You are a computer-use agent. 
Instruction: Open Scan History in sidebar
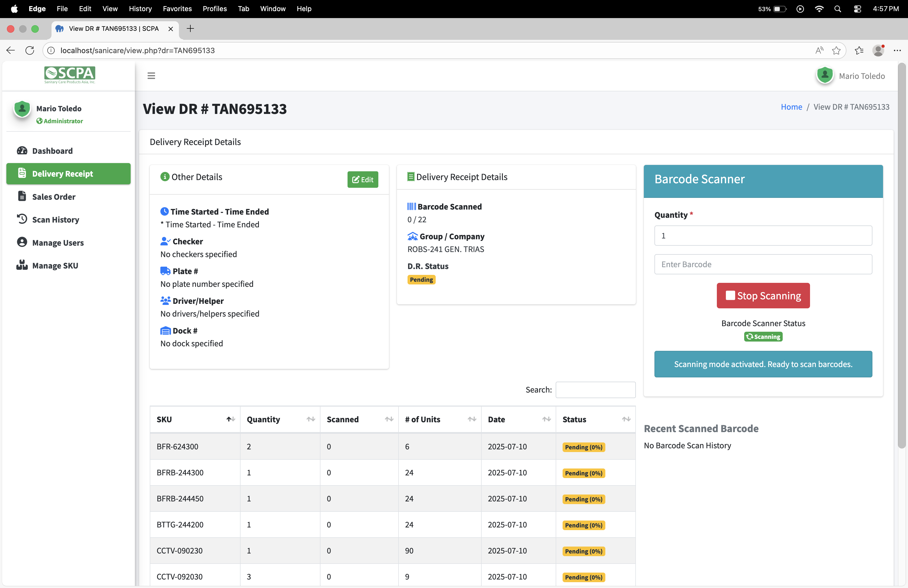coord(55,219)
